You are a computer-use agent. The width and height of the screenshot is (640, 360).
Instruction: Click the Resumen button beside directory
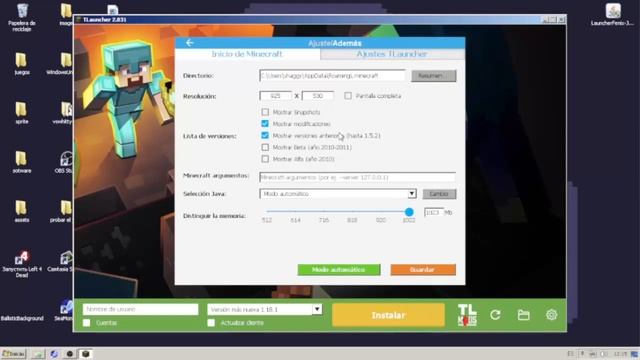point(433,76)
